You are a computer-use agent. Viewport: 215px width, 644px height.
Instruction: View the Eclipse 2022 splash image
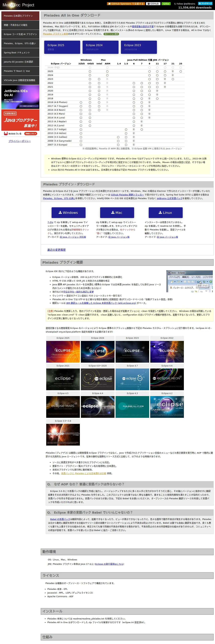click(x=167, y=352)
